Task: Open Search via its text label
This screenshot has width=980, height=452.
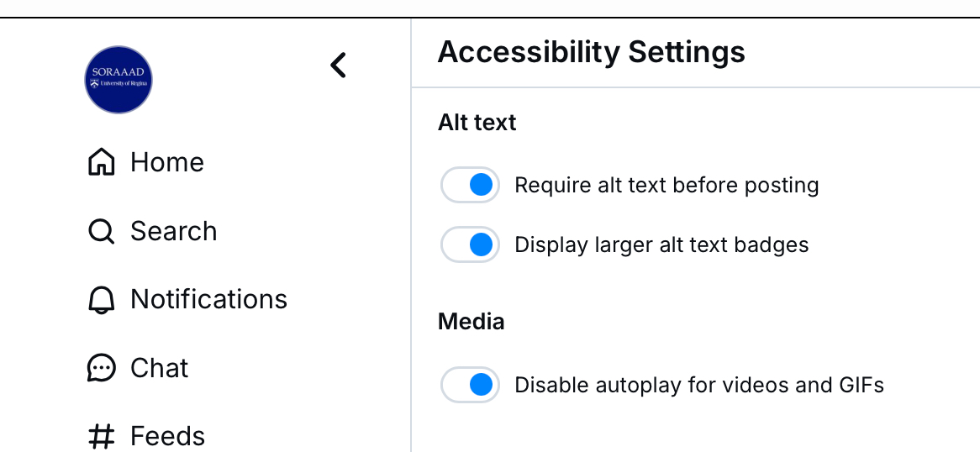Action: pos(173,231)
